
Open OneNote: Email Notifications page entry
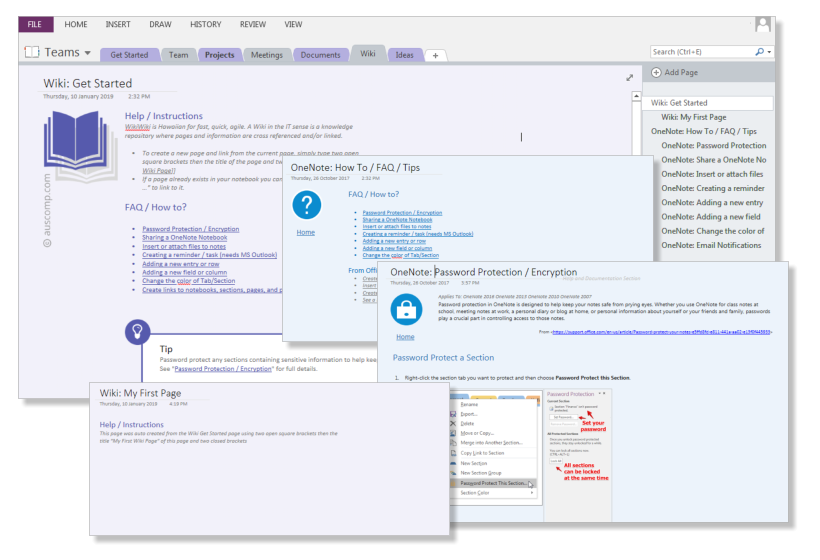pyautogui.click(x=711, y=245)
